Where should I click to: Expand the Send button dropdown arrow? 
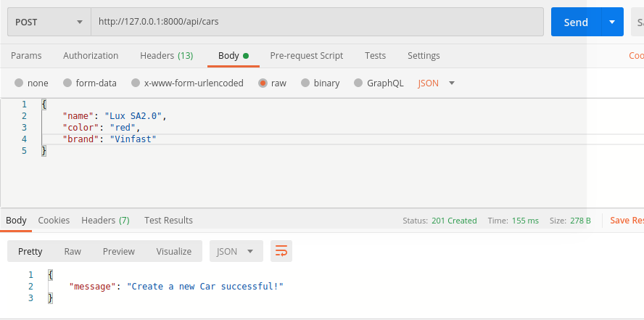pyautogui.click(x=612, y=22)
